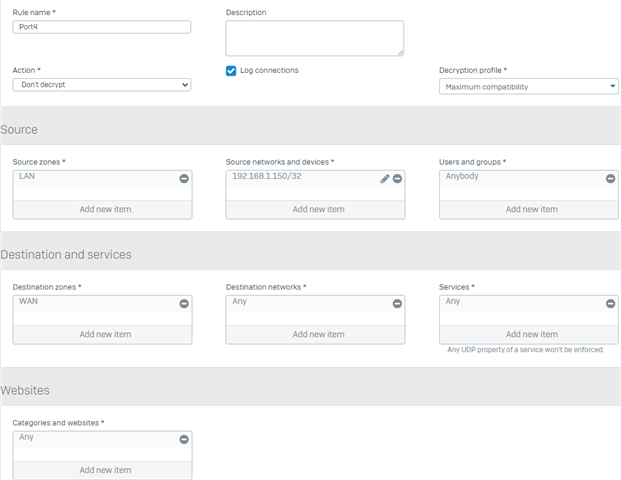The height and width of the screenshot is (480, 621).
Task: Add new item to Categories and websites
Action: point(103,470)
